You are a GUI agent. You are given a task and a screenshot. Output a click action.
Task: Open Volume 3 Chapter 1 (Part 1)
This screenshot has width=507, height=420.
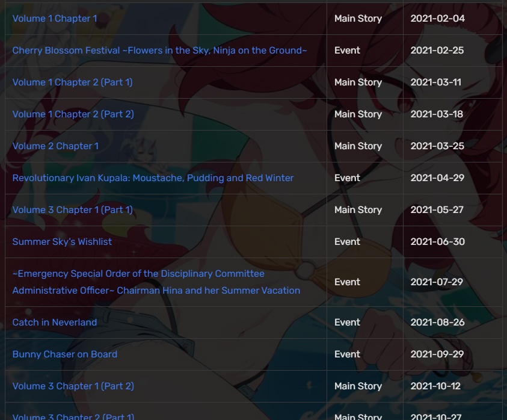(x=72, y=209)
